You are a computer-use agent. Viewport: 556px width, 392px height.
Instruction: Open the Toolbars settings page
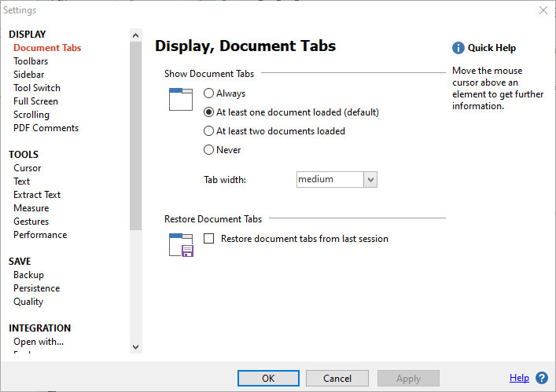(31, 61)
